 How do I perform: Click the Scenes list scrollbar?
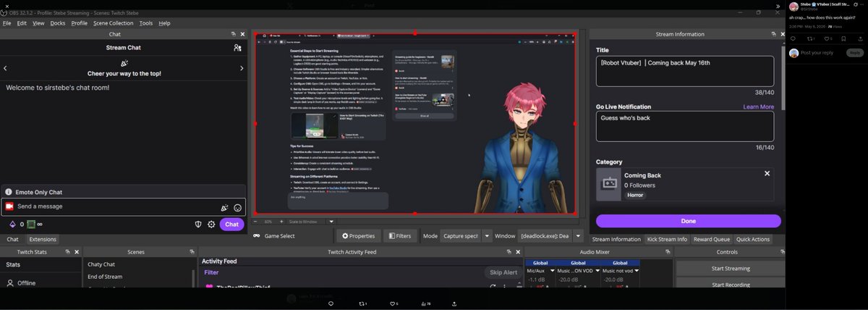click(193, 279)
